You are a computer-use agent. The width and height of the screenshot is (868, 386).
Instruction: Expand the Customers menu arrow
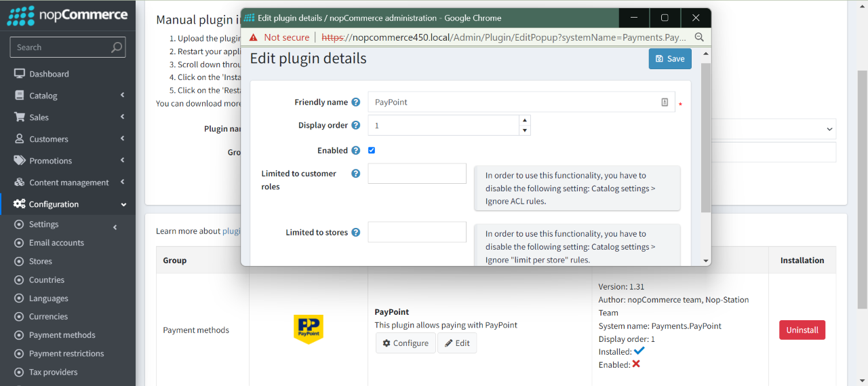tap(123, 139)
